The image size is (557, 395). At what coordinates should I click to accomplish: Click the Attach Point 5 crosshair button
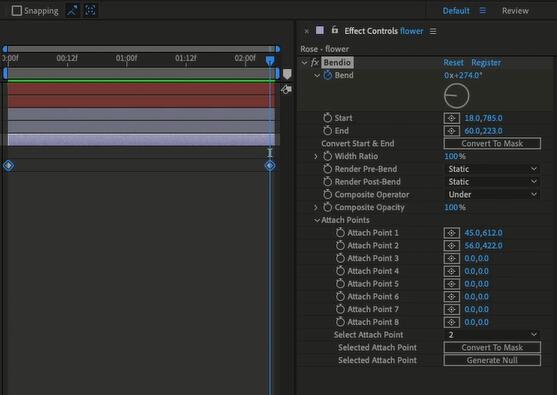[451, 284]
